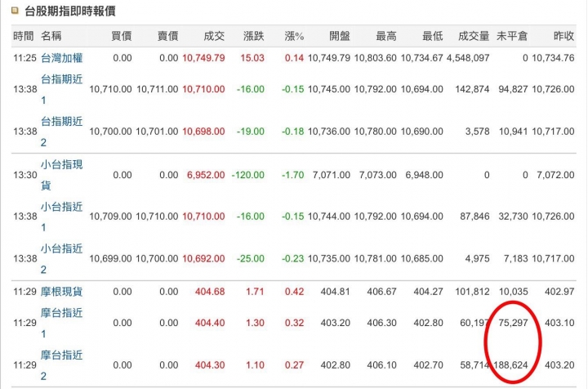Open the 摩根現貨 link
Image resolution: width=588 pixels, height=389 pixels.
click(61, 292)
